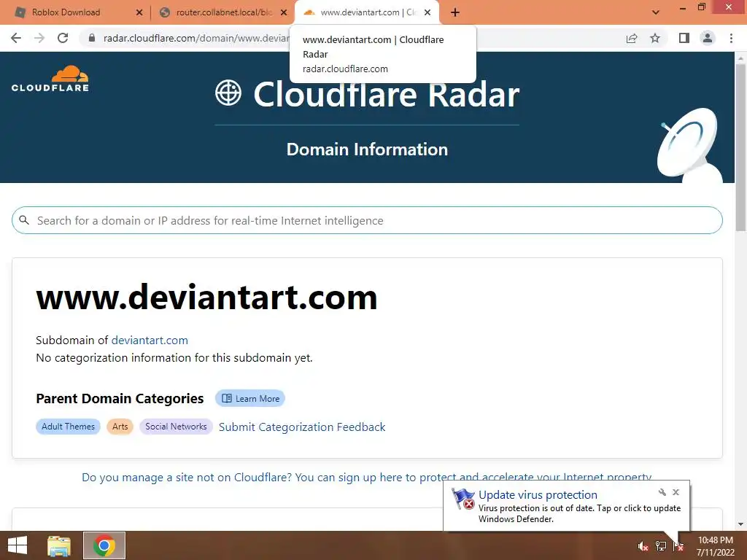This screenshot has width=747, height=560.
Task: Click the Learn More button
Action: pyautogui.click(x=250, y=399)
